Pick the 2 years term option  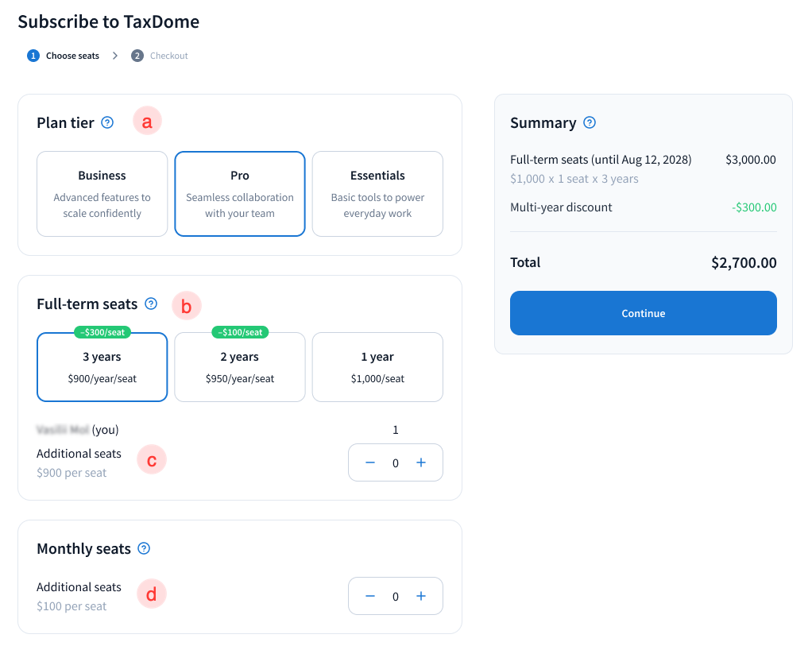239,367
